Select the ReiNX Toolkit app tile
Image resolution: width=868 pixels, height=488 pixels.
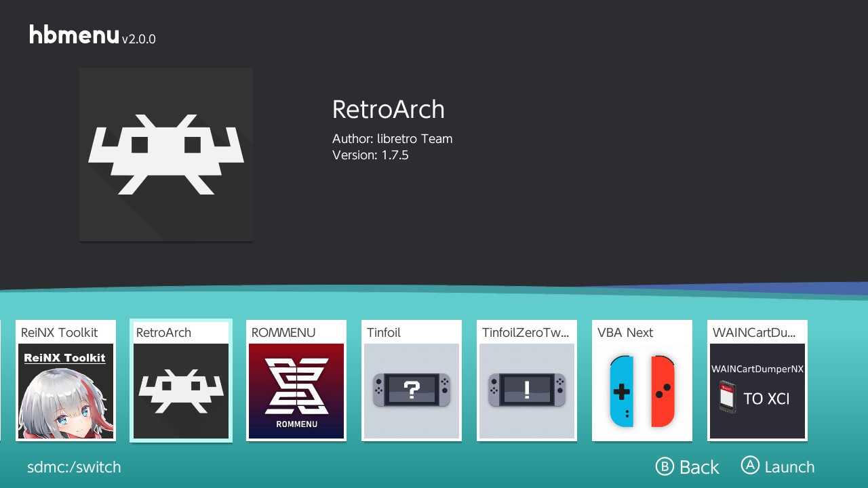pos(66,380)
